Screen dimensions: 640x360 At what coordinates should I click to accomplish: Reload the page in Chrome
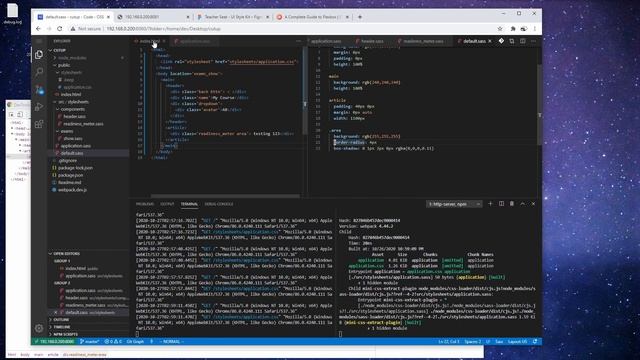pyautogui.click(x=60, y=29)
